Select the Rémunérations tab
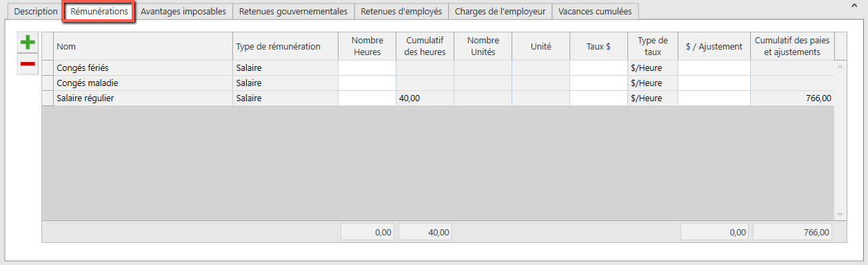 click(x=99, y=12)
